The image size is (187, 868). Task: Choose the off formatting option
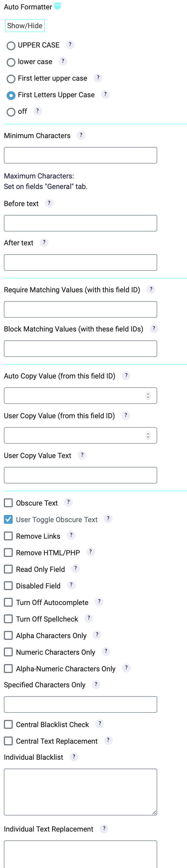[x=11, y=112]
